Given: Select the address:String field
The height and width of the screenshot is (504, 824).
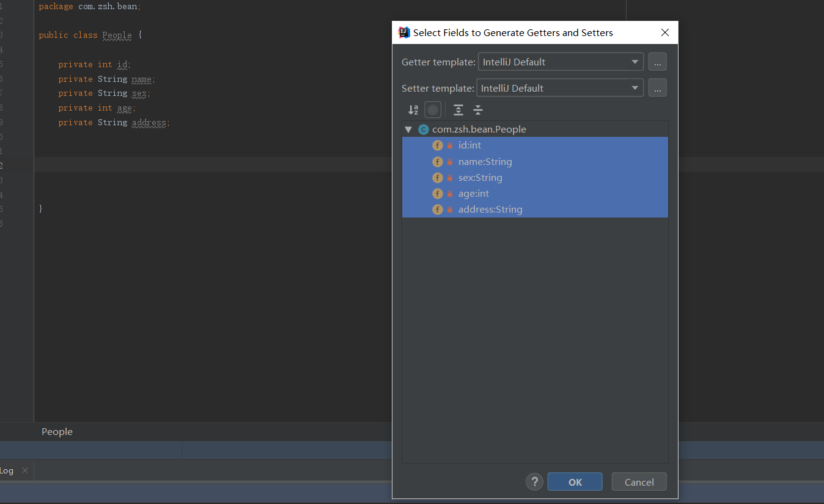Looking at the screenshot, I should [535, 210].
